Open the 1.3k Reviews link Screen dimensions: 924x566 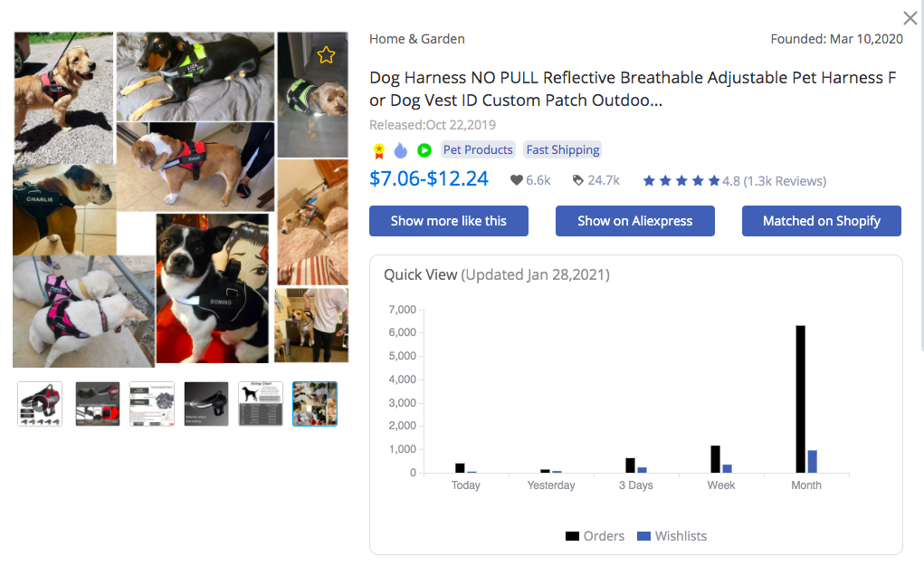click(785, 181)
